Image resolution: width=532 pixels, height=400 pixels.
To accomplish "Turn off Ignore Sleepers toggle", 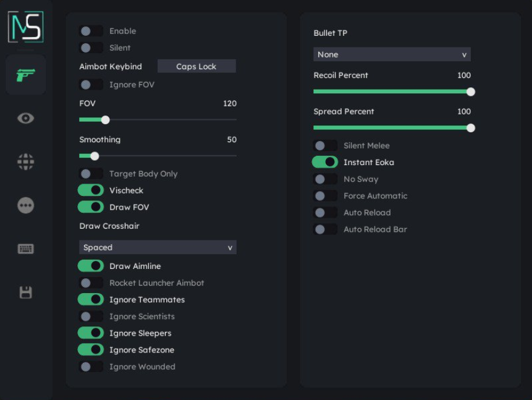I will pos(91,333).
